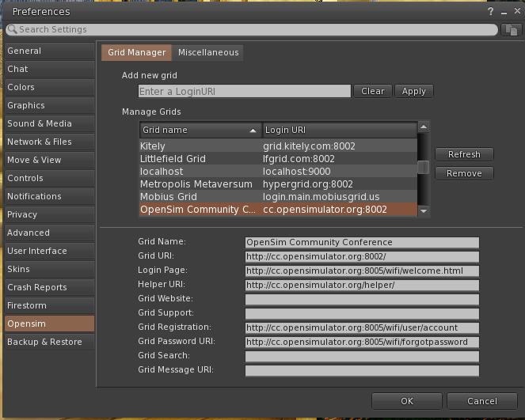Select the Littlefield Grid row

point(278,159)
